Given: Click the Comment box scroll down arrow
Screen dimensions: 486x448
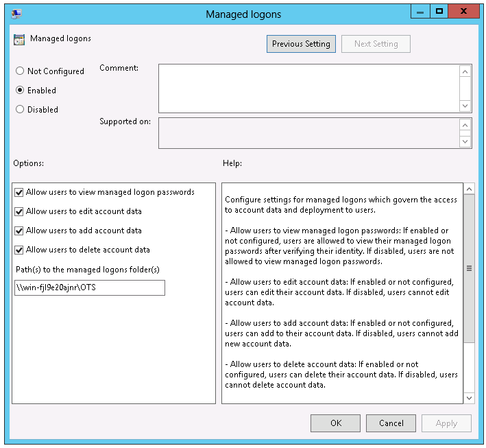Looking at the screenshot, I should coord(465,106).
